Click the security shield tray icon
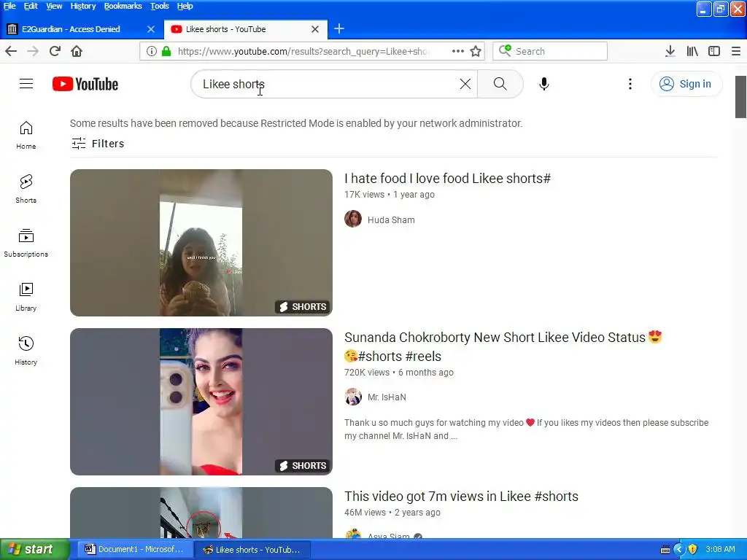Screen dimensions: 747x560 692,550
